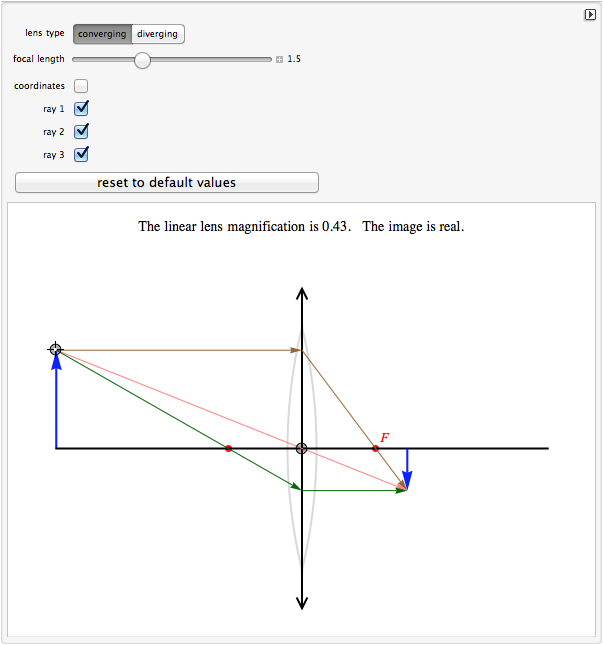Enable the coordinates checkbox
The width and height of the screenshot is (603, 645).
(81, 86)
